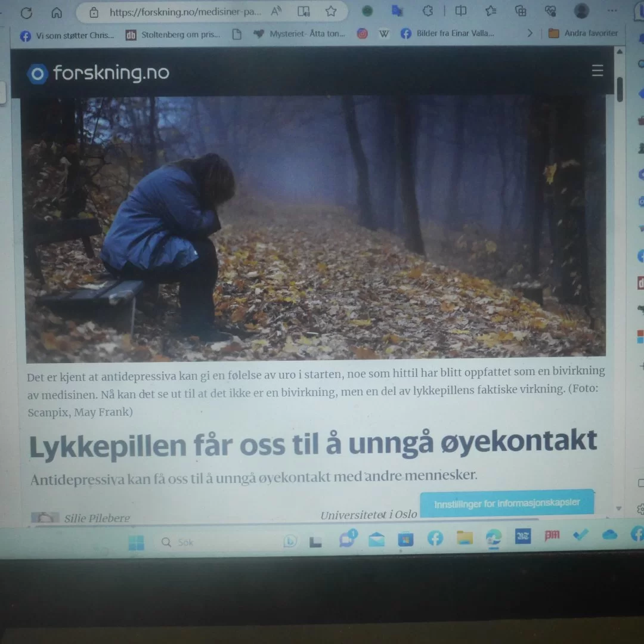Click 'Innstillinger for informasjonskapsler' button
The image size is (644, 644).
pyautogui.click(x=507, y=503)
